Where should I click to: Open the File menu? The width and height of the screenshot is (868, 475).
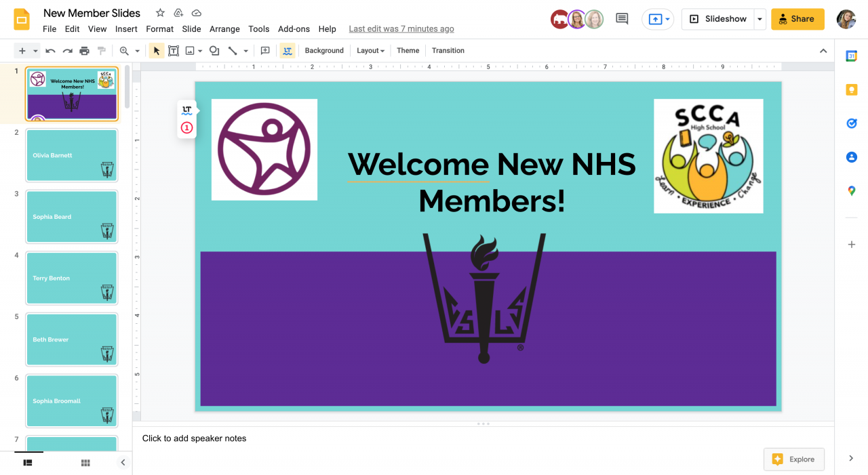(50, 29)
